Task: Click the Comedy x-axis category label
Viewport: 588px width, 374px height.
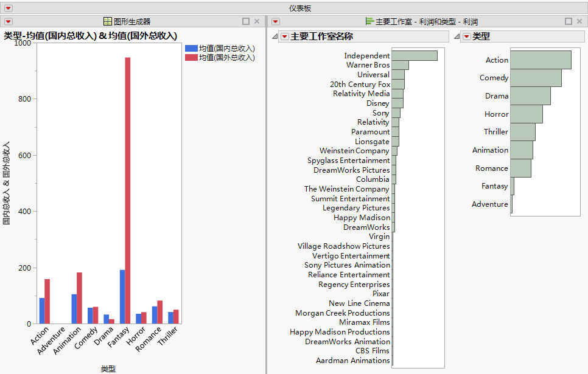Action: pyautogui.click(x=86, y=338)
